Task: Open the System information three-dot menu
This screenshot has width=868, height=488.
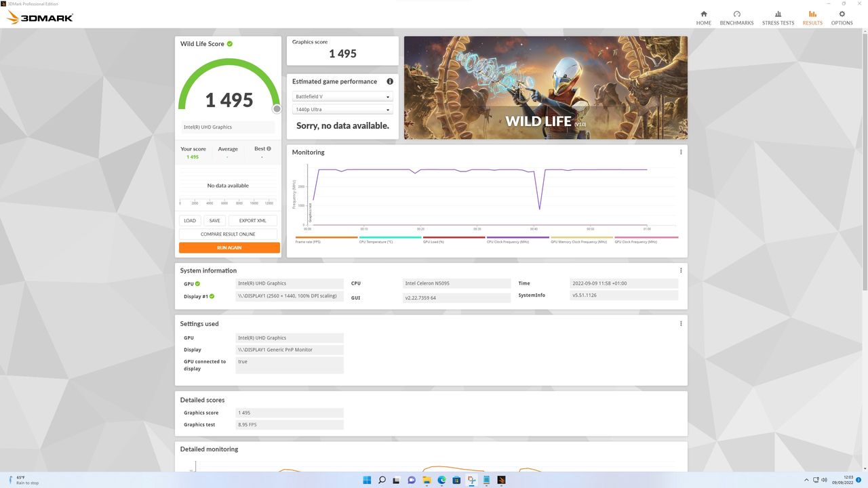Action: point(681,270)
